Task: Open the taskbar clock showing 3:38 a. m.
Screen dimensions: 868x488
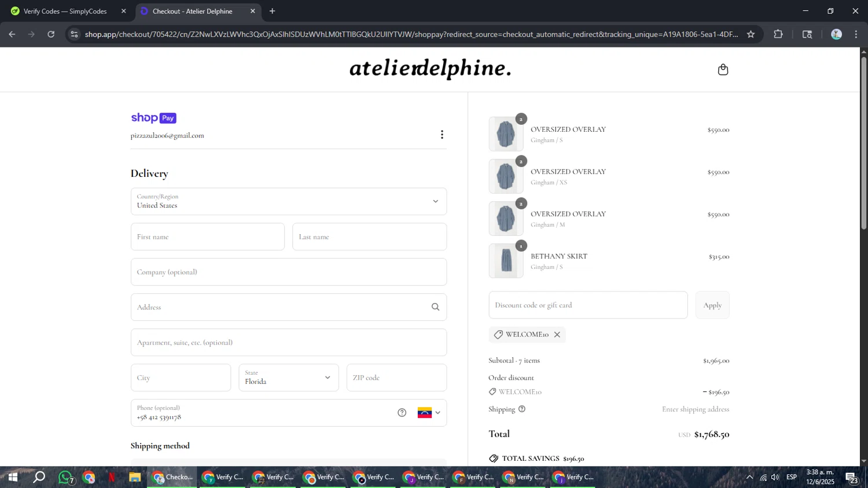Action: (x=820, y=477)
